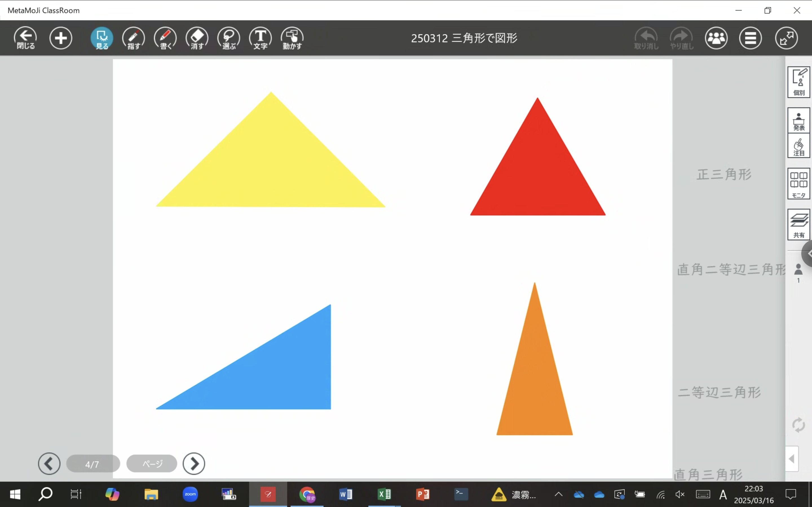Toggle 個別 individual learning mode

pos(798,82)
